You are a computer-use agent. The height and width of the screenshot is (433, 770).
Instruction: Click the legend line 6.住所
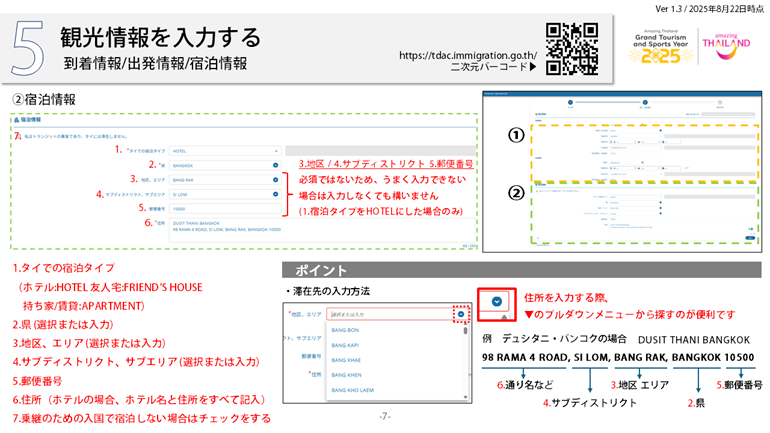pyautogui.click(x=139, y=400)
